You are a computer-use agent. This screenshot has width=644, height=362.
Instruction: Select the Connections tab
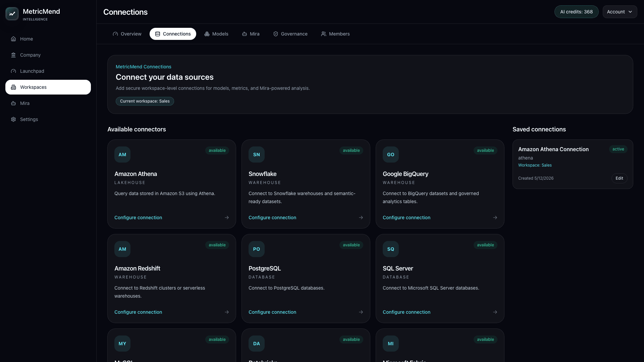[x=173, y=34]
